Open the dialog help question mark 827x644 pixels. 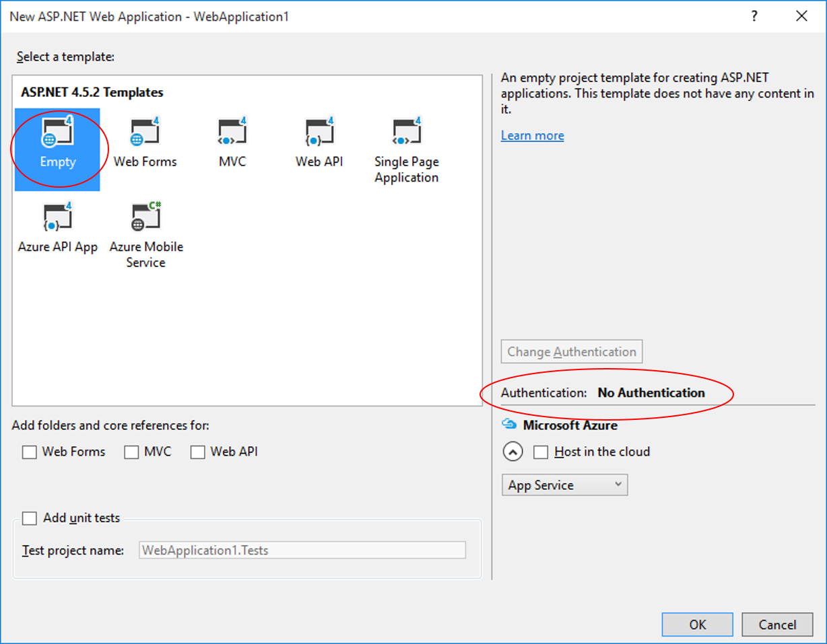click(x=754, y=16)
